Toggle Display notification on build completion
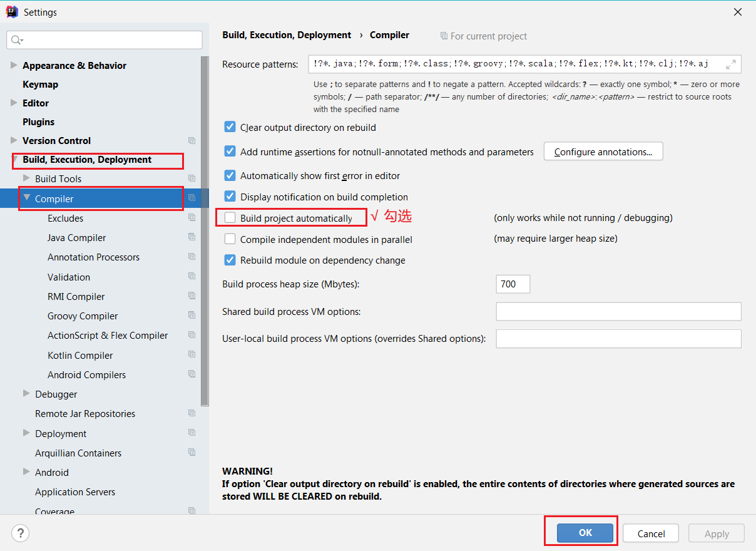The image size is (756, 551). [x=230, y=197]
